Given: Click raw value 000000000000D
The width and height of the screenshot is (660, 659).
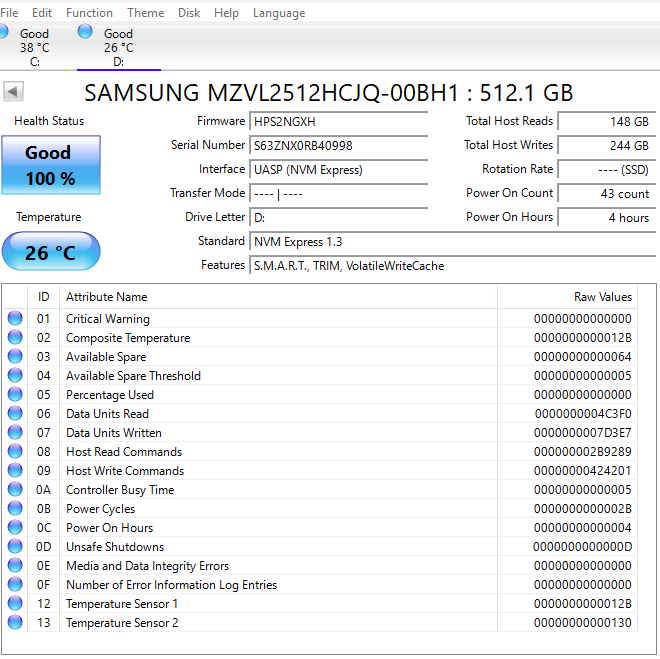Looking at the screenshot, I should coord(583,547).
